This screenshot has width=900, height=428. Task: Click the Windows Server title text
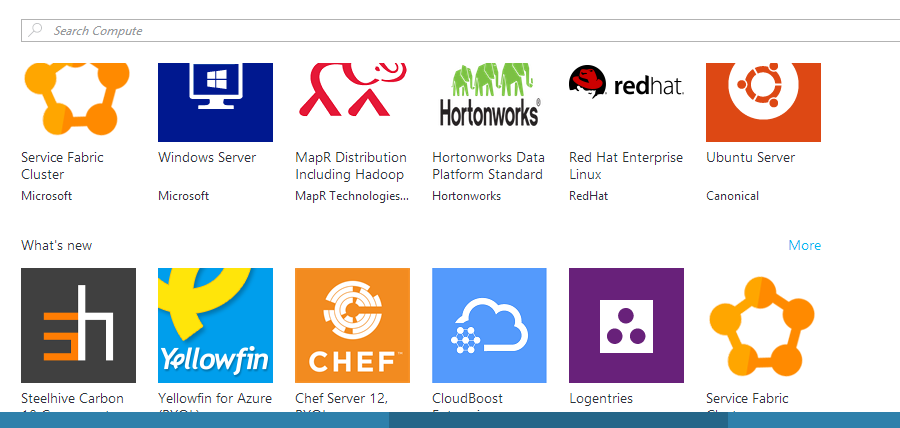coord(207,157)
